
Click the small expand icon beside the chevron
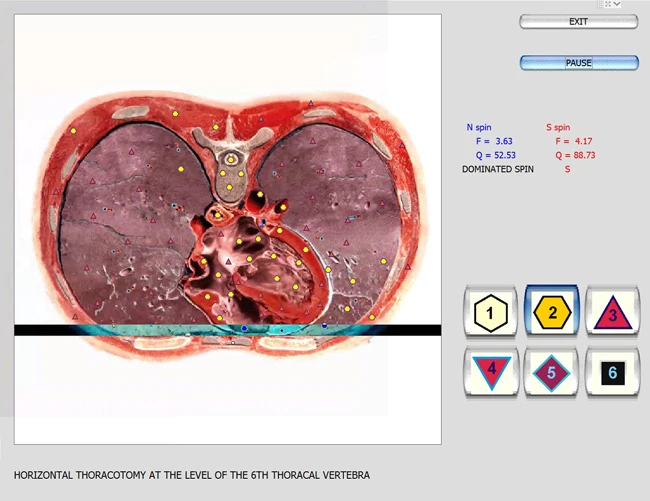pos(609,4)
